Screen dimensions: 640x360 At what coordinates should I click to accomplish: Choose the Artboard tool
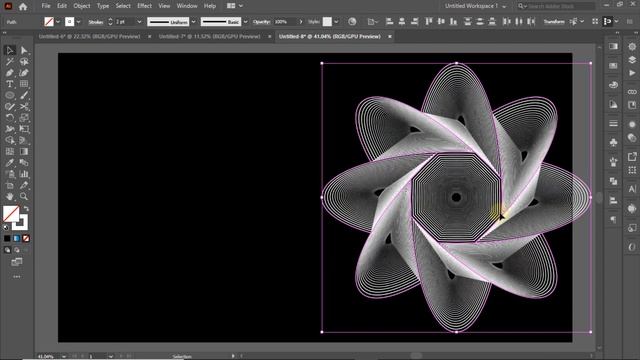pos(10,185)
